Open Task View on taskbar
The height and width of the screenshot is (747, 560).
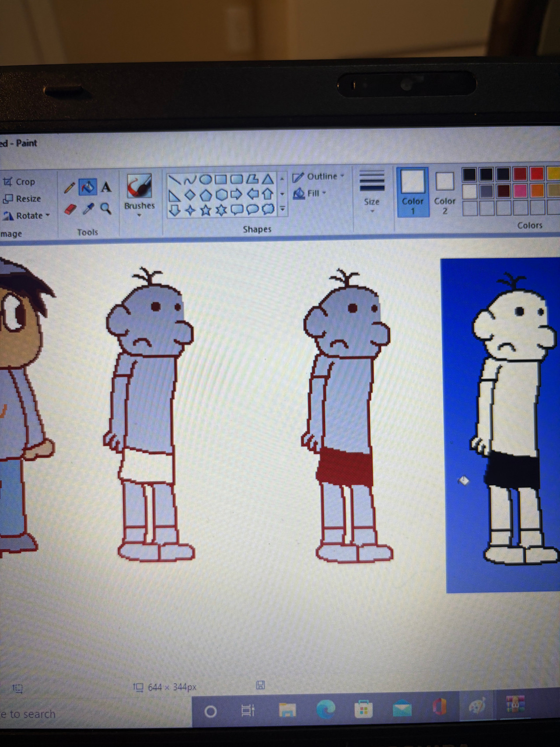(248, 710)
